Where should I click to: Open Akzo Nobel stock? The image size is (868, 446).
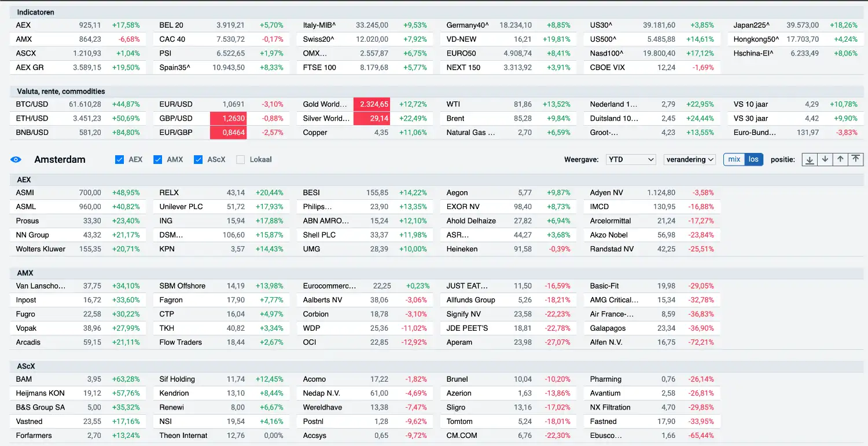point(609,235)
